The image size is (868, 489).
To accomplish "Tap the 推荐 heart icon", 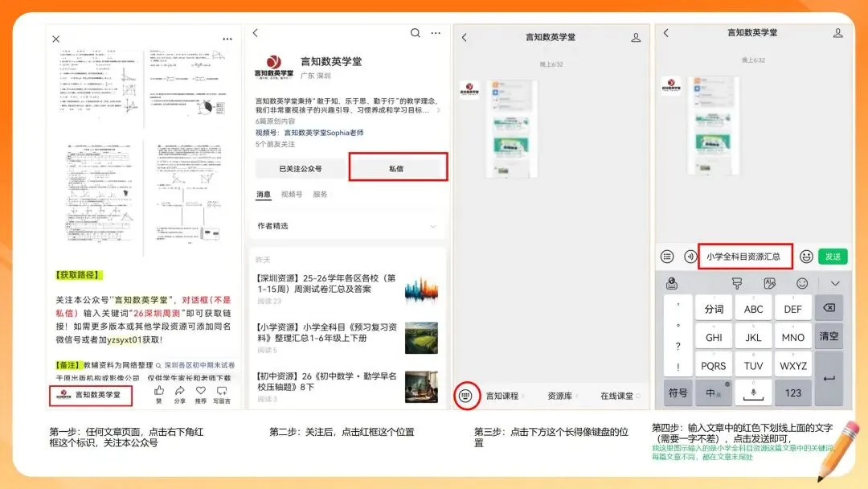I will click(200, 390).
